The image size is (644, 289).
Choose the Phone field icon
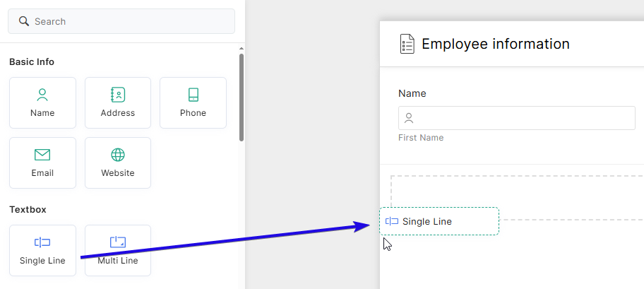point(193,95)
